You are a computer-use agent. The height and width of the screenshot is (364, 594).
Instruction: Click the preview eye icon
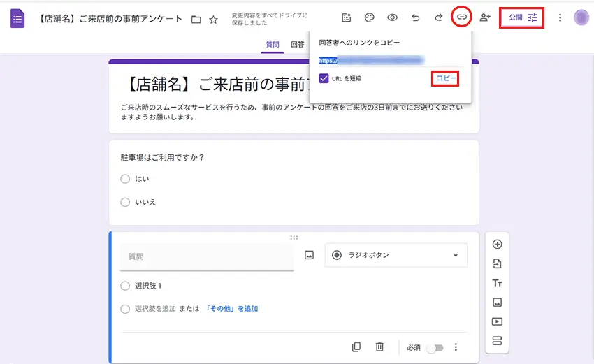[392, 17]
